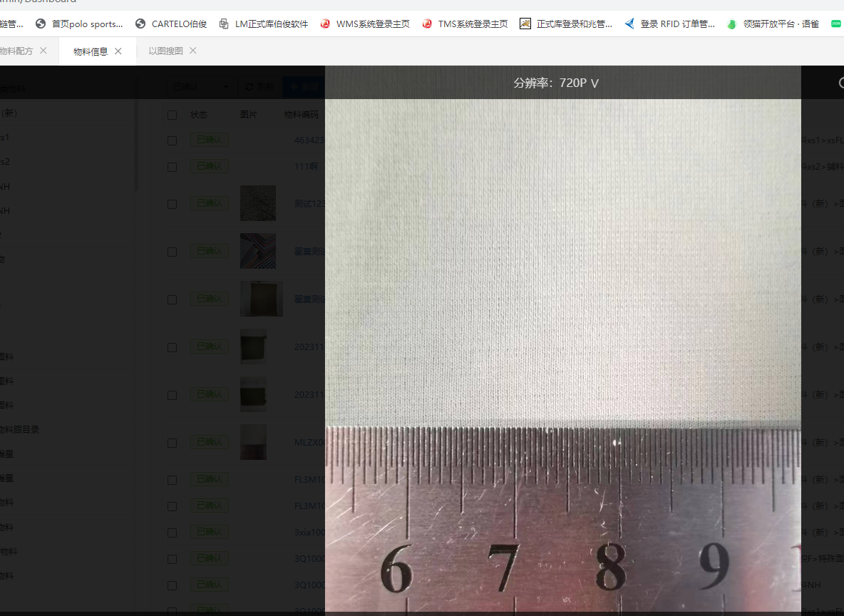This screenshot has height=616, width=844.
Task: Open the colorful striped fabric thumbnail
Action: click(x=258, y=251)
